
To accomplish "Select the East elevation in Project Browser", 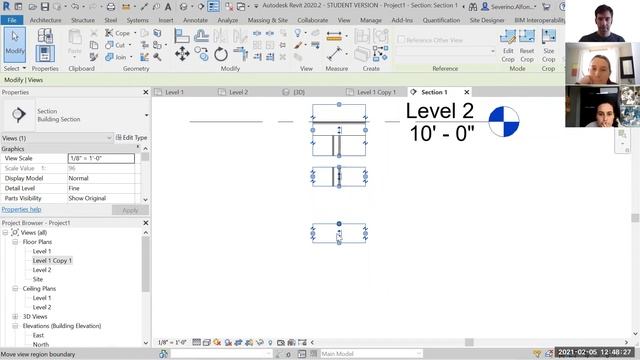I will click(x=38, y=335).
